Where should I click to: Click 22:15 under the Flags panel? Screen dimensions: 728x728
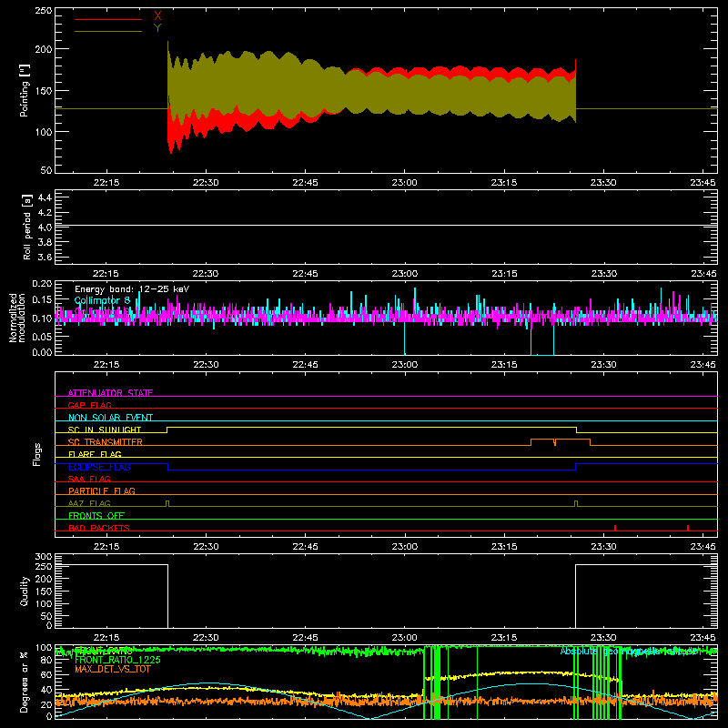106,547
